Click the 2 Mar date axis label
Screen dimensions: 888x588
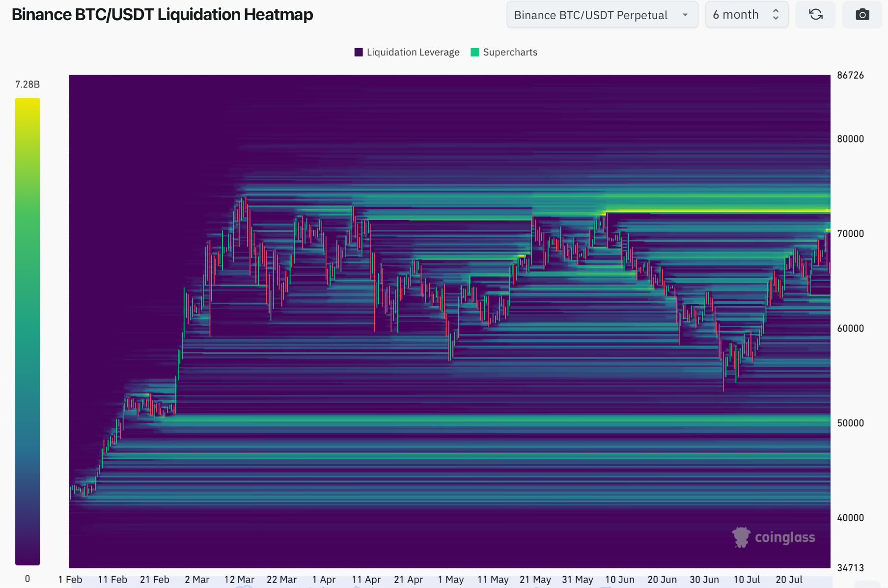pyautogui.click(x=197, y=580)
